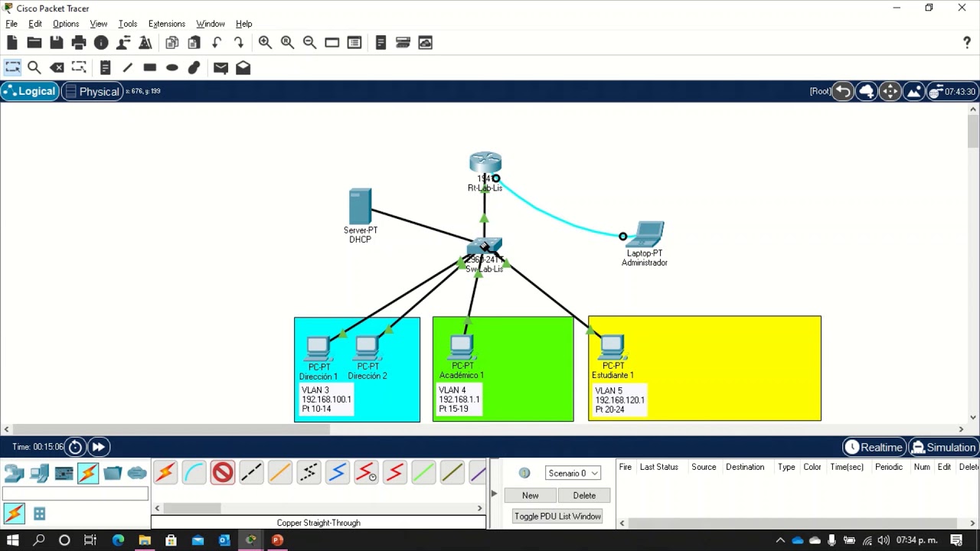
Task: Click the Dirección 1 PC
Action: coord(318,348)
